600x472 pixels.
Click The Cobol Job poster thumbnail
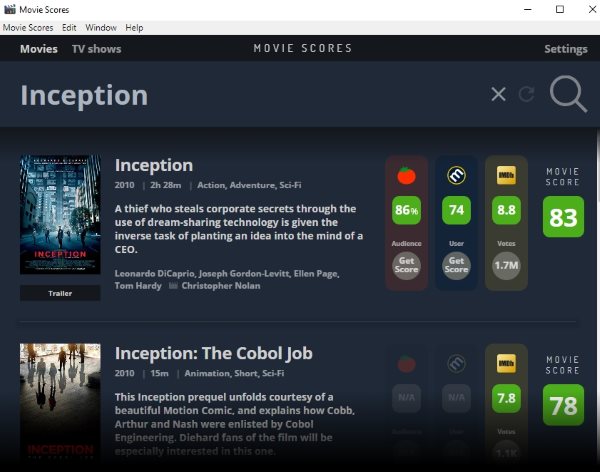coord(60,402)
